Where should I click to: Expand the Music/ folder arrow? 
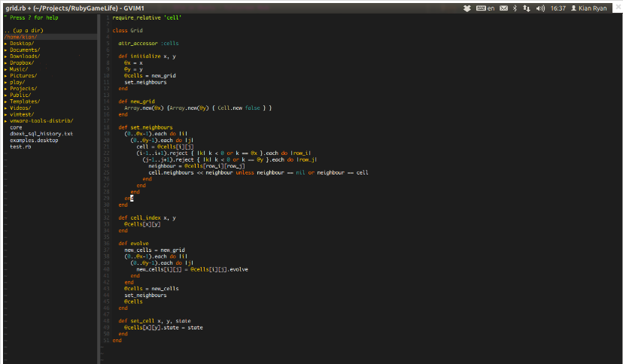pyautogui.click(x=5, y=69)
